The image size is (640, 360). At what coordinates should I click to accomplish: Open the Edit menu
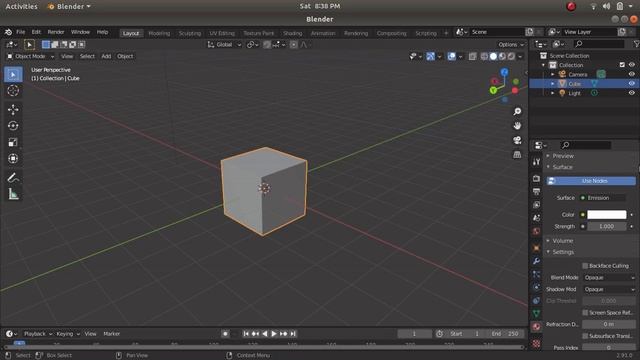36,32
